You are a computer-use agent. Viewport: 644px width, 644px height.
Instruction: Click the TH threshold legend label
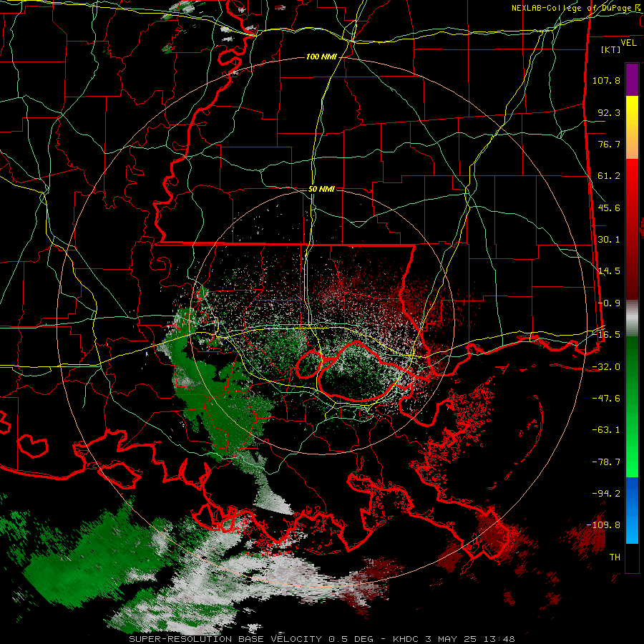click(x=615, y=557)
